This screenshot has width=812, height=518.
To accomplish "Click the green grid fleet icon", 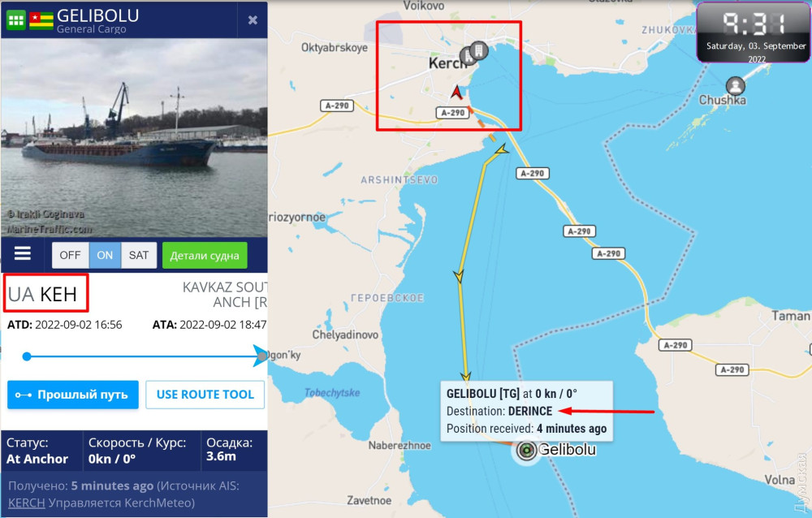I will click(15, 20).
